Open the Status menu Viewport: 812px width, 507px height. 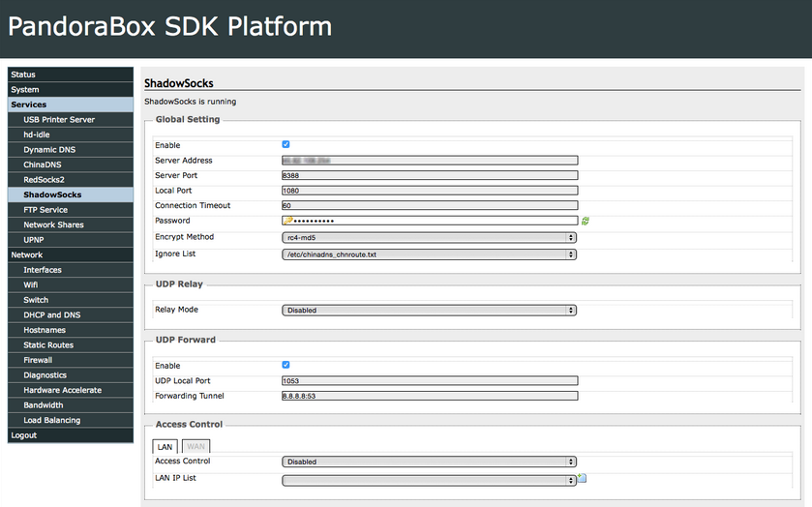coord(71,75)
